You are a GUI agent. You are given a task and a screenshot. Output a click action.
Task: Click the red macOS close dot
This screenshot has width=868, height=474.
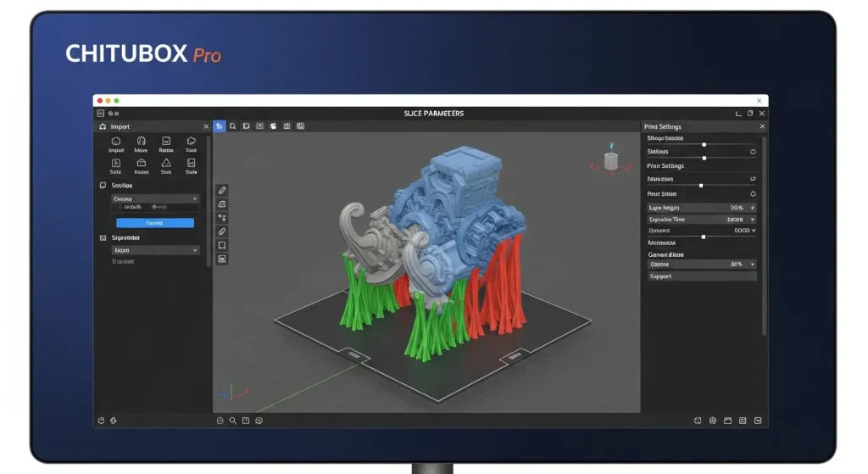[x=100, y=101]
